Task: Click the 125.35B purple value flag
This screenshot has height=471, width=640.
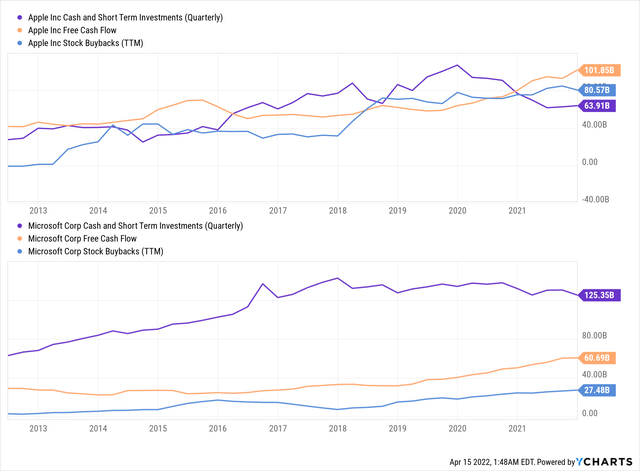Action: pos(600,295)
